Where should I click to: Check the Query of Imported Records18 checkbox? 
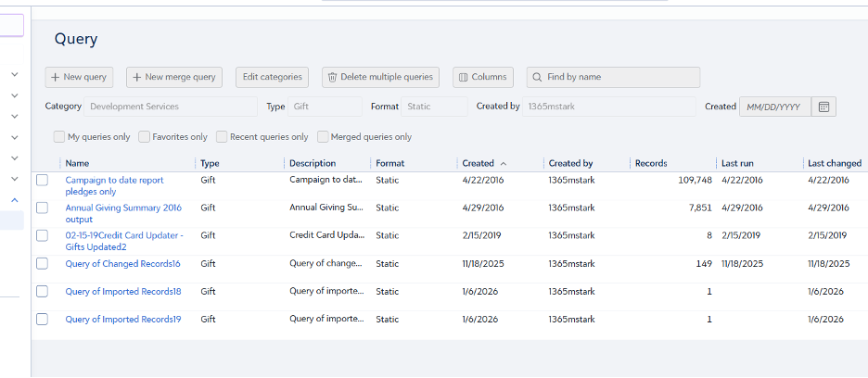pos(42,291)
